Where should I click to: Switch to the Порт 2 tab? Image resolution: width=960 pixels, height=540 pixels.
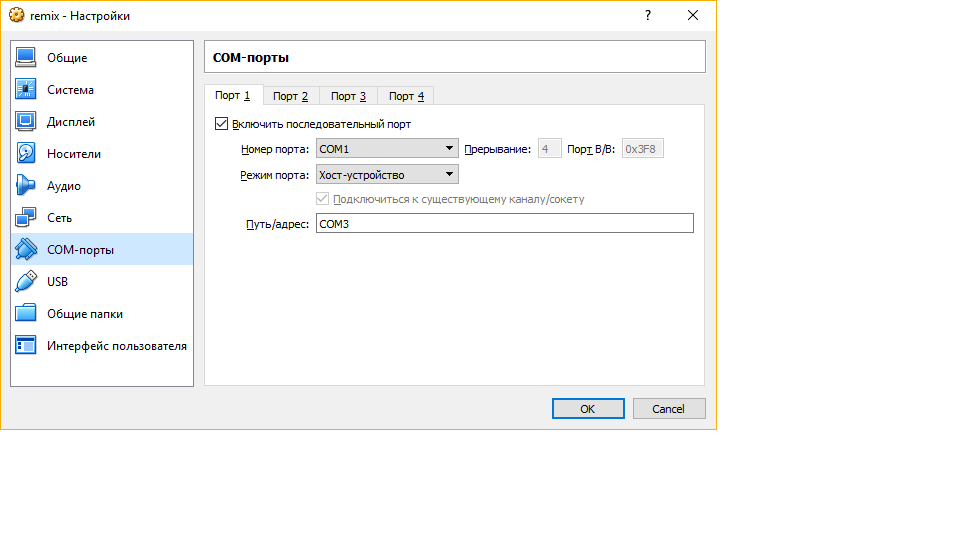coord(290,96)
